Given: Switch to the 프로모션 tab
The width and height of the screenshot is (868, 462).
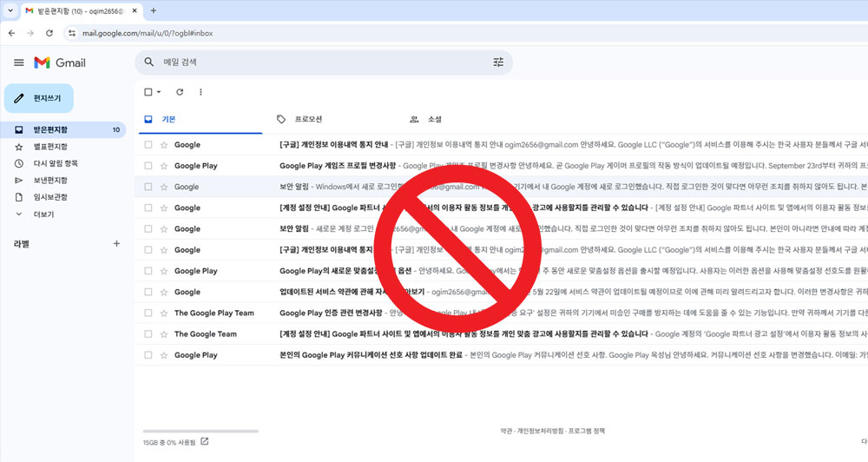Looking at the screenshot, I should pos(308,119).
